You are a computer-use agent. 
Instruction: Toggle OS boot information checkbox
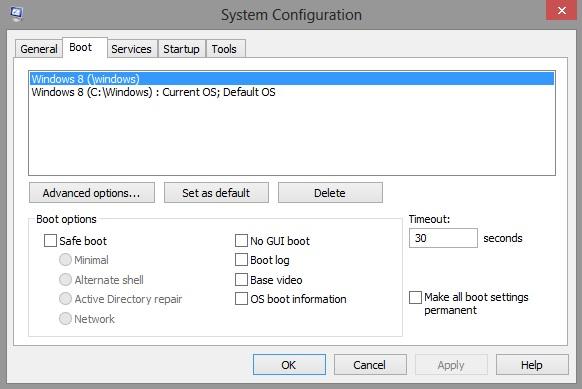pos(241,299)
